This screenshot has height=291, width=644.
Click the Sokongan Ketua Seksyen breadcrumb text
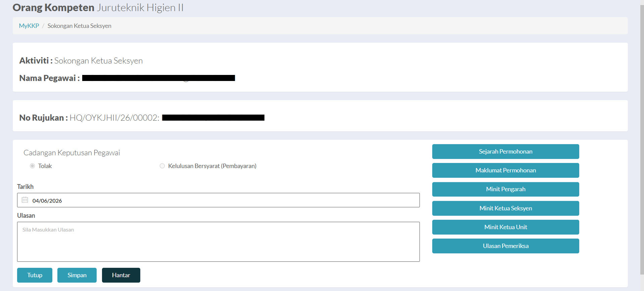tap(80, 26)
